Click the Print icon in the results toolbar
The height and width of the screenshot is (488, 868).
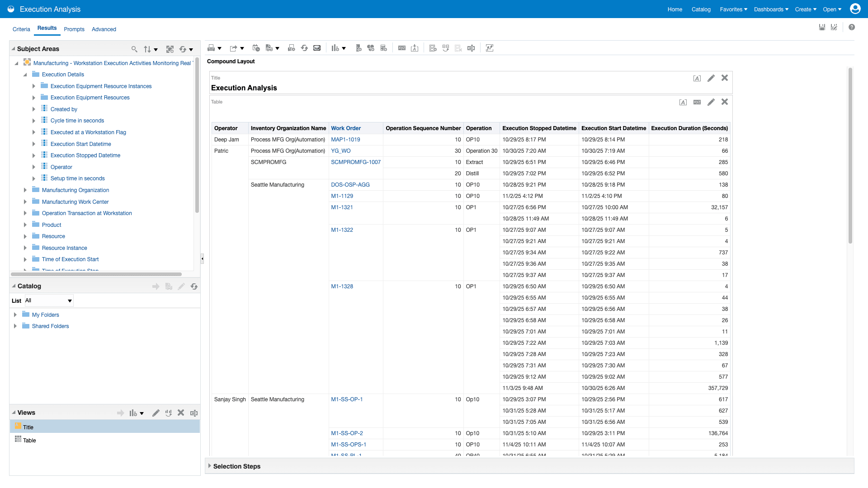point(211,48)
